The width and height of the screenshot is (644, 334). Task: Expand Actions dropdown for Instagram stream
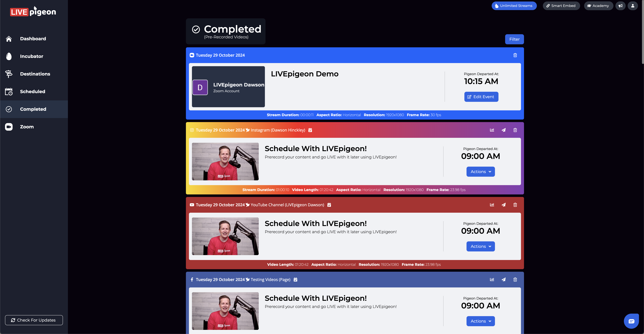(x=480, y=172)
